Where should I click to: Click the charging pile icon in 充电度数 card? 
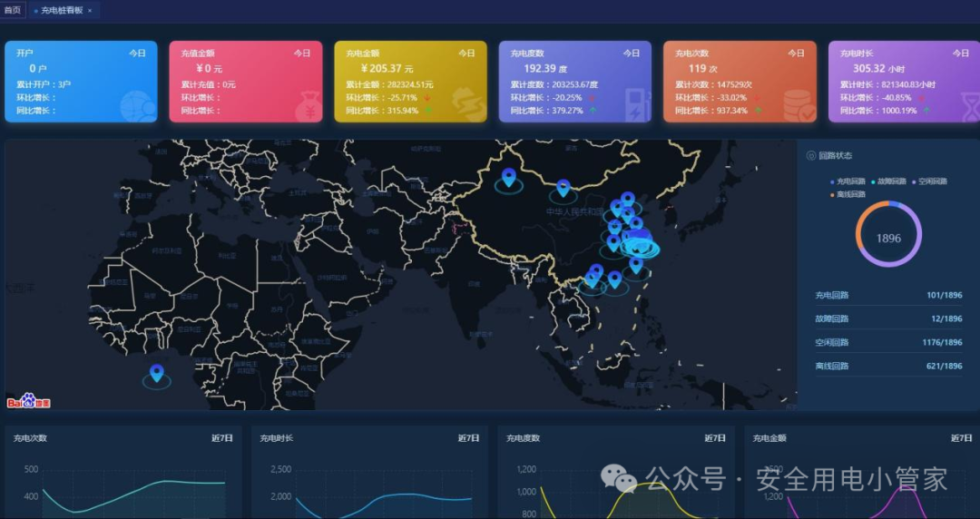tap(637, 105)
